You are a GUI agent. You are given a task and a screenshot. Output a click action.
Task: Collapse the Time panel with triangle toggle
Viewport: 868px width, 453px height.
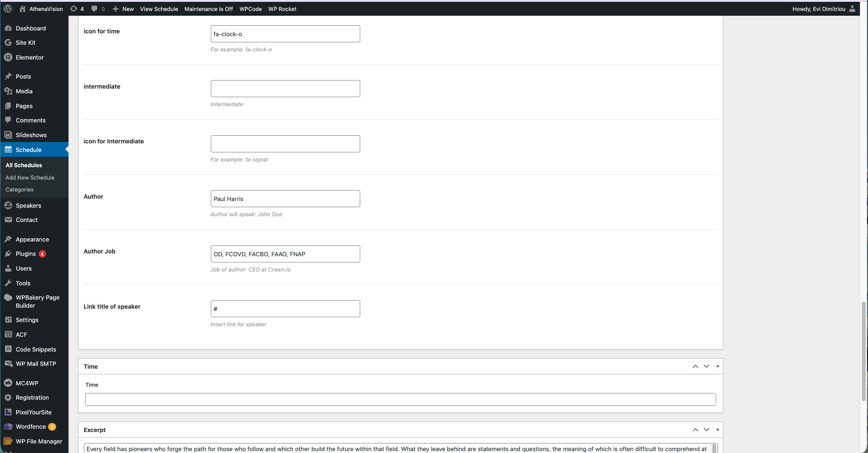tap(718, 366)
